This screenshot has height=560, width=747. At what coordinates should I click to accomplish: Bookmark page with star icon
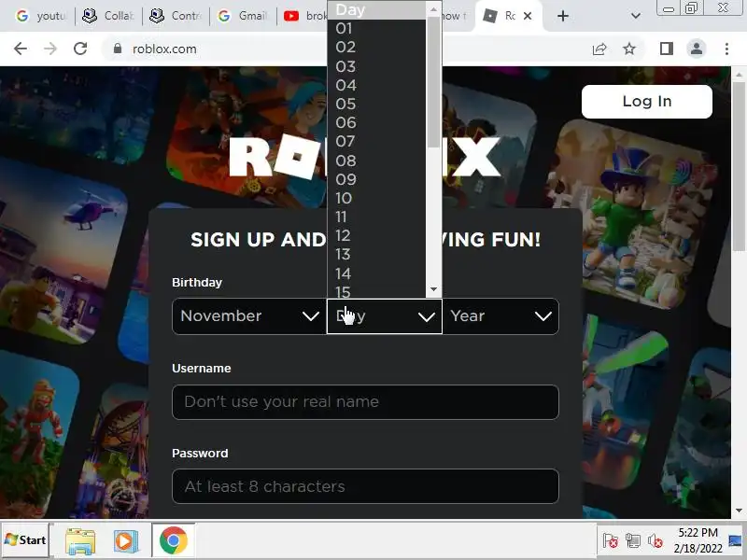pyautogui.click(x=629, y=49)
